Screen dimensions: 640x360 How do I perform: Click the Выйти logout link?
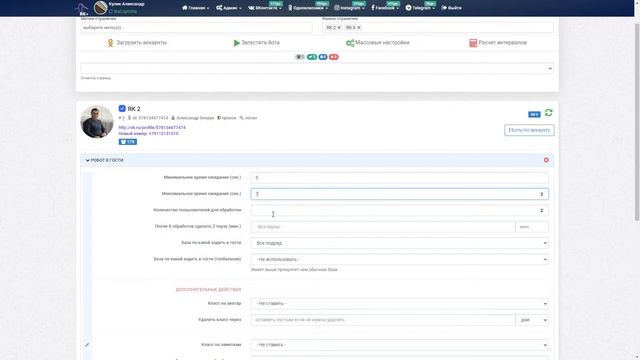point(451,8)
